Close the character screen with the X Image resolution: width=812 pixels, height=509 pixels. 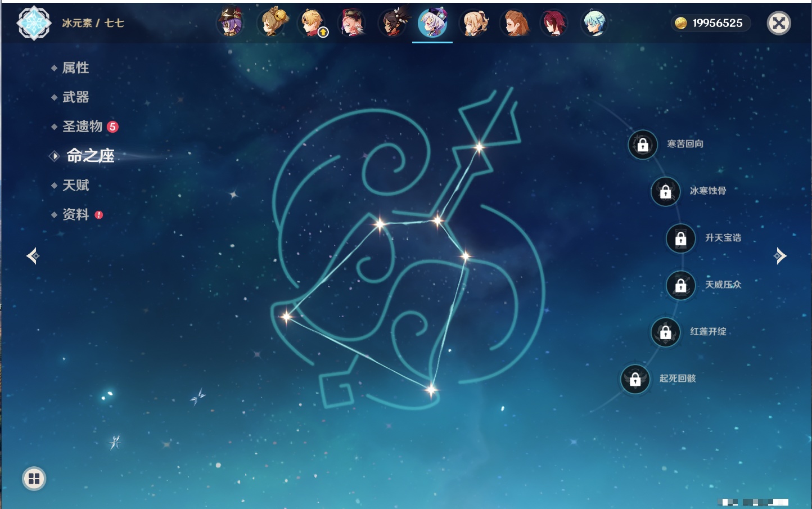(779, 23)
